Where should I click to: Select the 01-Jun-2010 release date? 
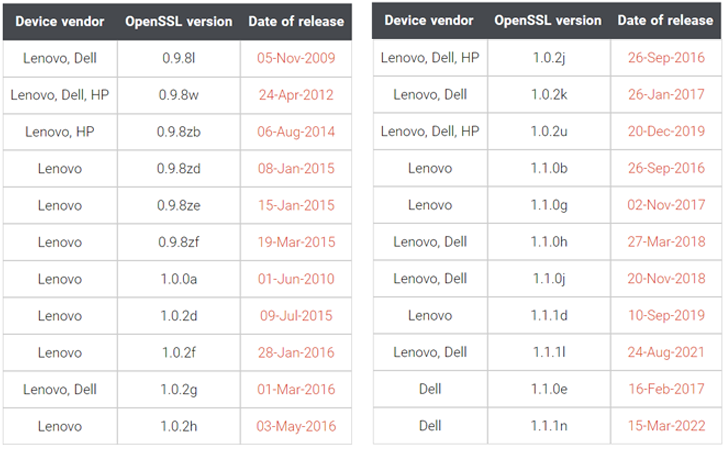[x=296, y=279]
